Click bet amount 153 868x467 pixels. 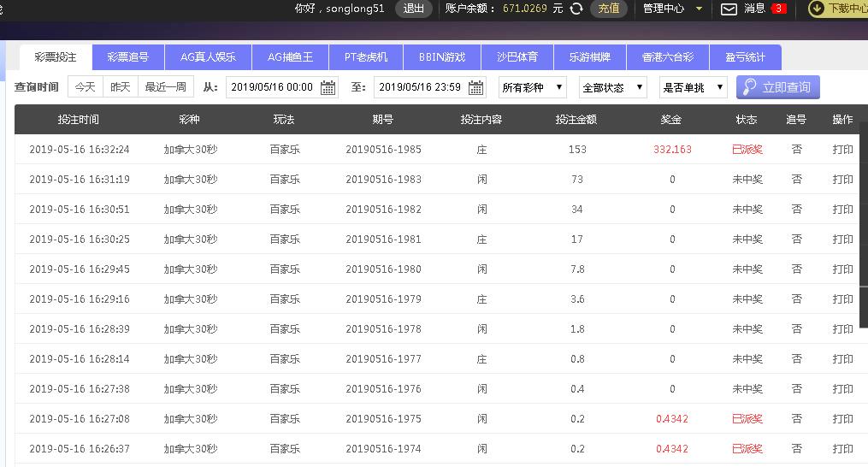pos(577,150)
